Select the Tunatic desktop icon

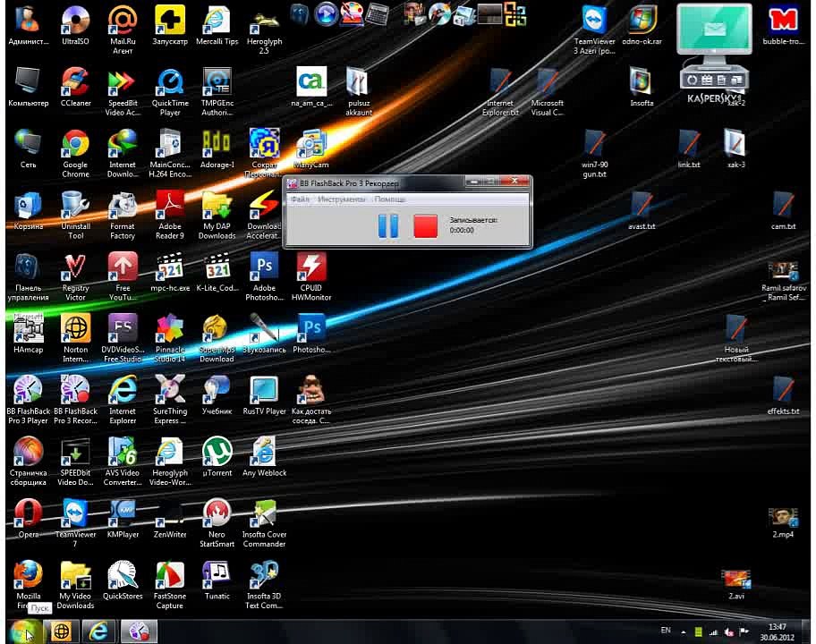[x=217, y=580]
